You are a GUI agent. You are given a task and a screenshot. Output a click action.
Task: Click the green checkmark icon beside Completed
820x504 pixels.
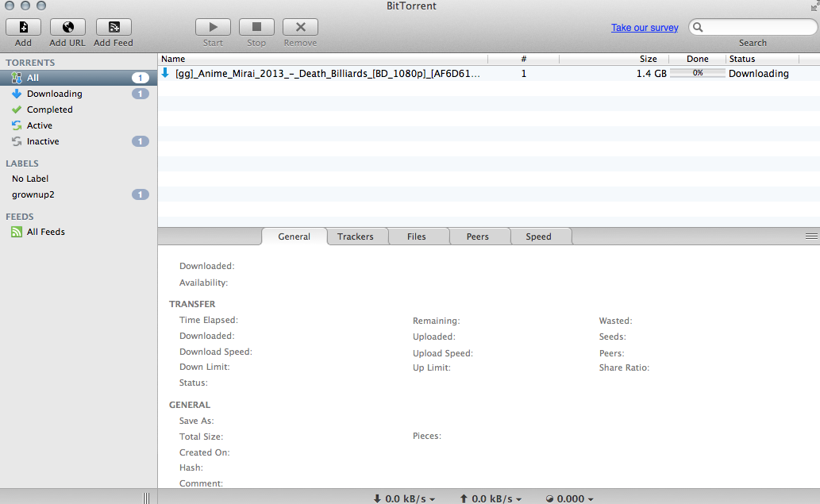click(17, 110)
